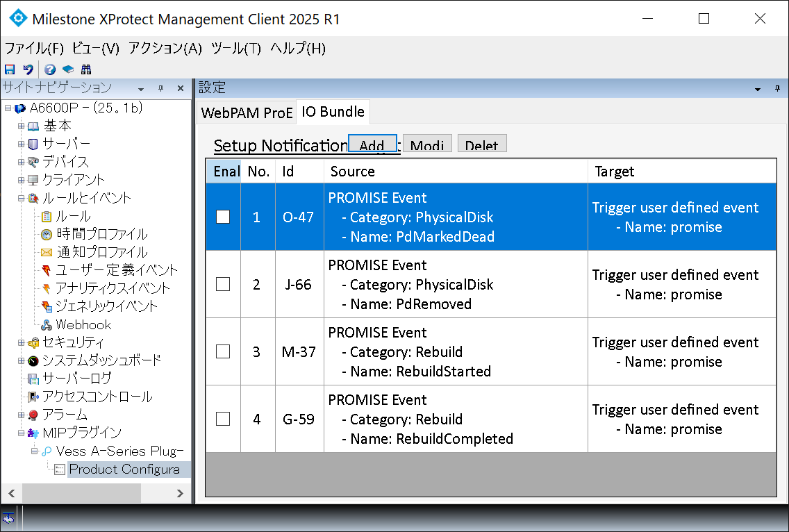Pin the サイトナビゲーション panel
The width and height of the screenshot is (789, 532).
coord(160,88)
